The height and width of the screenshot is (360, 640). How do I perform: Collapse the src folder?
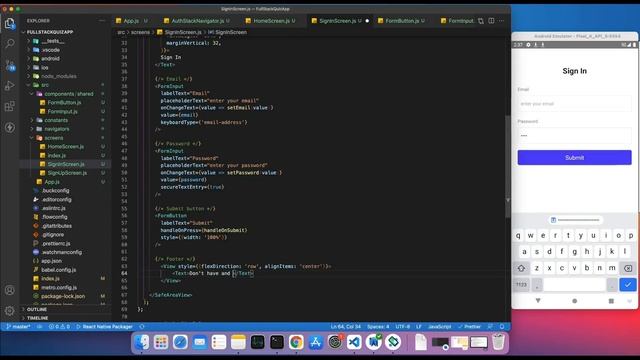pyautogui.click(x=45, y=85)
